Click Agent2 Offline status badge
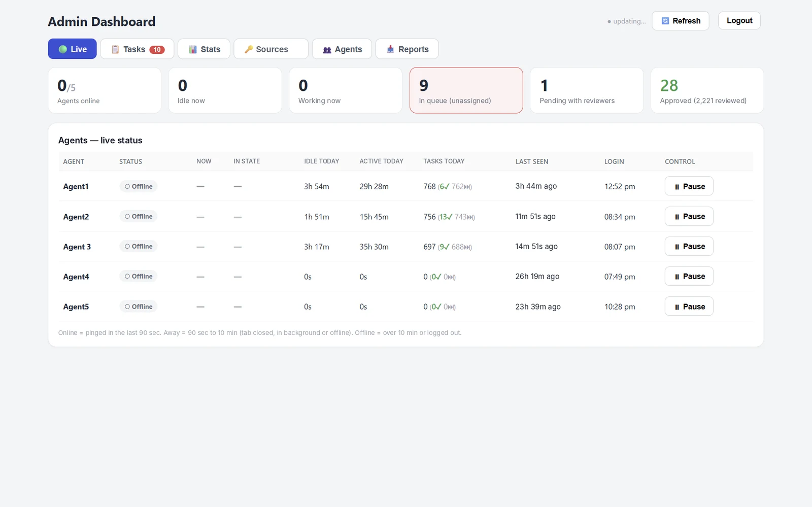 [x=139, y=216]
